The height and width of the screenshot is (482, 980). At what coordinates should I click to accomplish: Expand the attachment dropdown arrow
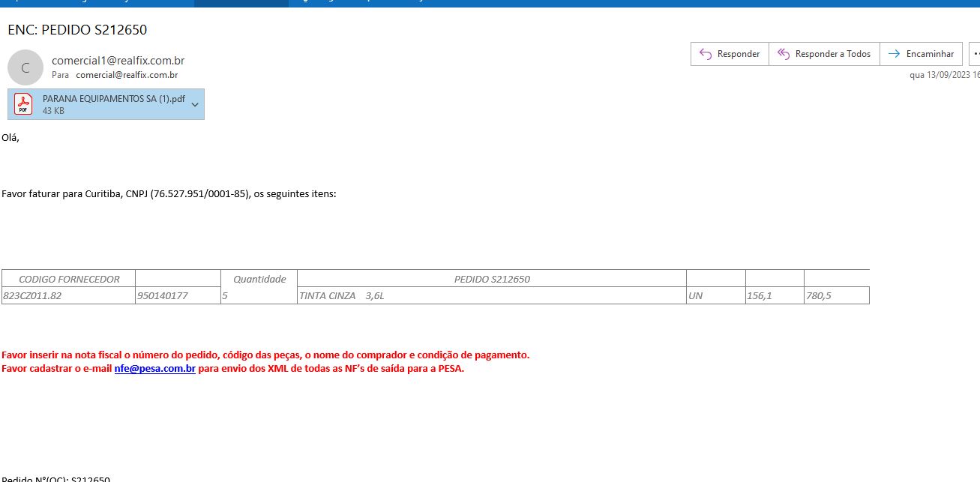pyautogui.click(x=195, y=104)
